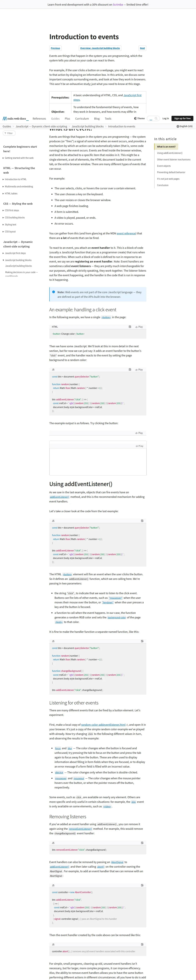Collapse 'JavaScript building blocks' sidebar section
Viewport: 196px width, 980px height.
[17, 260]
